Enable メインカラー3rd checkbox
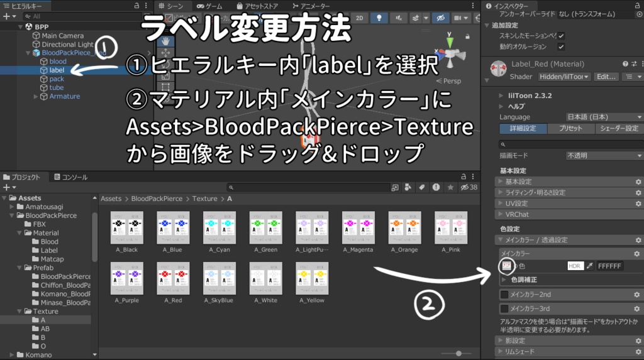Image resolution: width=644 pixels, height=360 pixels. pos(504,308)
